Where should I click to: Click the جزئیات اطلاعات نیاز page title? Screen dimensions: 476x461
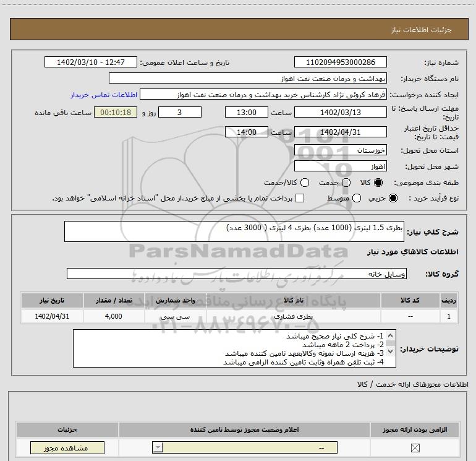pos(422,30)
